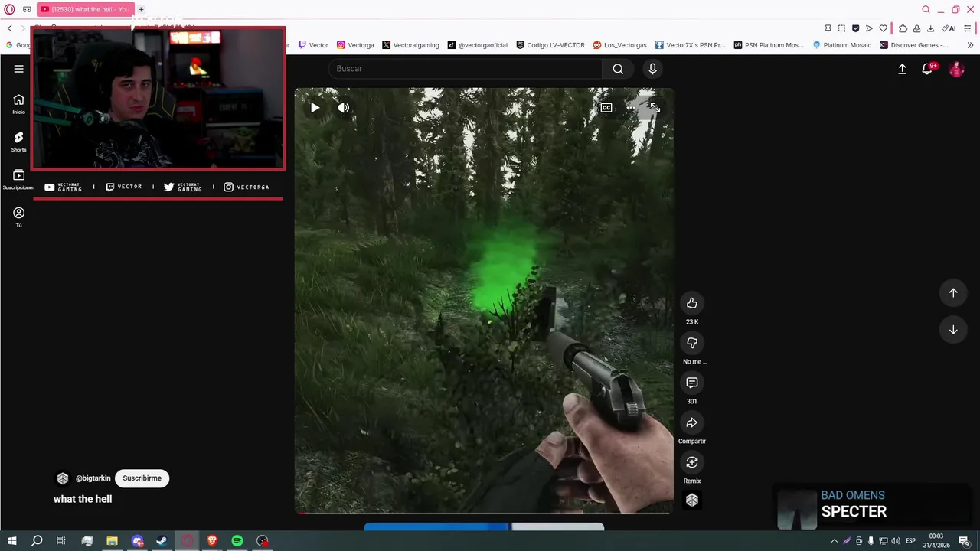The height and width of the screenshot is (551, 980).
Task: Take a snapshot with Opera snapshot tool
Action: pos(841,28)
